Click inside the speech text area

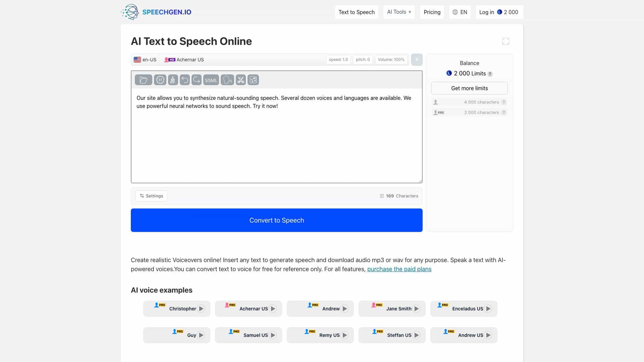pyautogui.click(x=277, y=135)
